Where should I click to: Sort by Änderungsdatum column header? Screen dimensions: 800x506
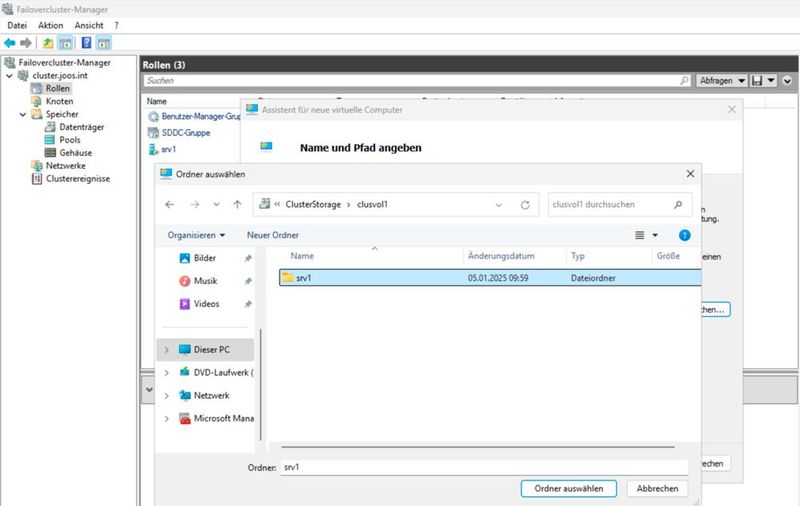(501, 256)
